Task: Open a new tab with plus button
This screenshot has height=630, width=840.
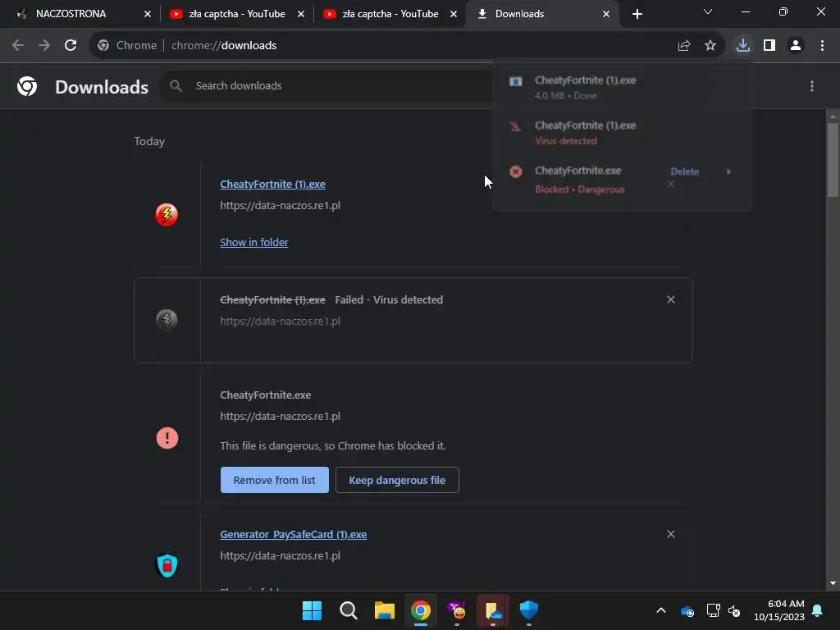Action: [x=637, y=14]
